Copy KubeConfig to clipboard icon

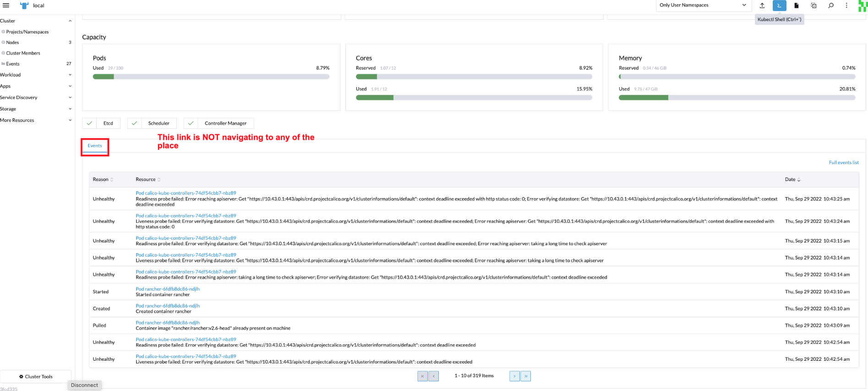[813, 6]
